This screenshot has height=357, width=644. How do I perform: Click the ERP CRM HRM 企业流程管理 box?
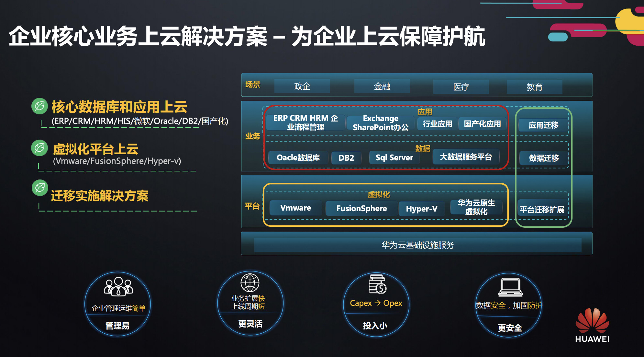305,122
